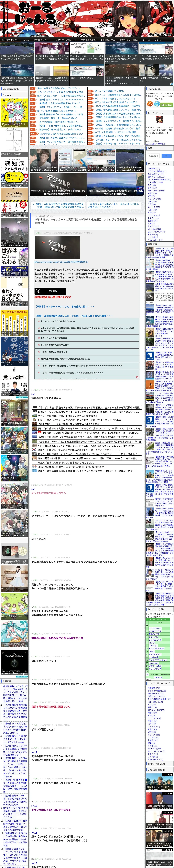Click the おーるじゃんる profile avatar image
The height and width of the screenshot is (868, 174).
coord(160,120)
